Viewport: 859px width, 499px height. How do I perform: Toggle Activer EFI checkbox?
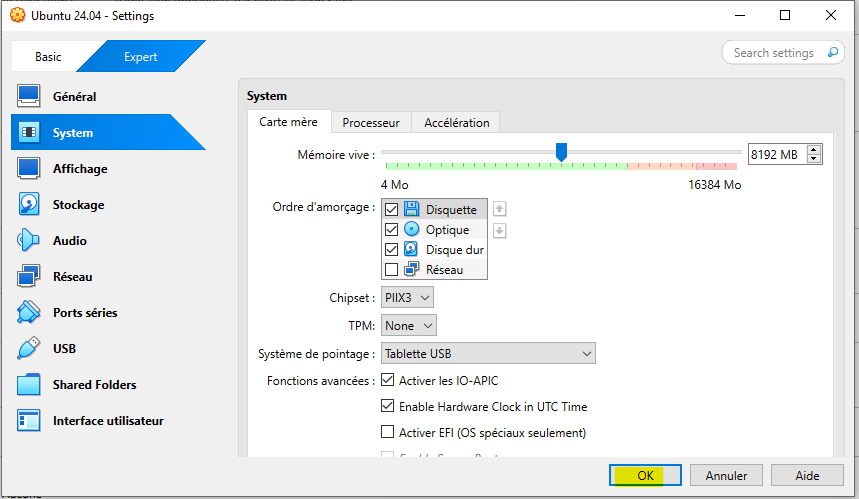coord(388,433)
